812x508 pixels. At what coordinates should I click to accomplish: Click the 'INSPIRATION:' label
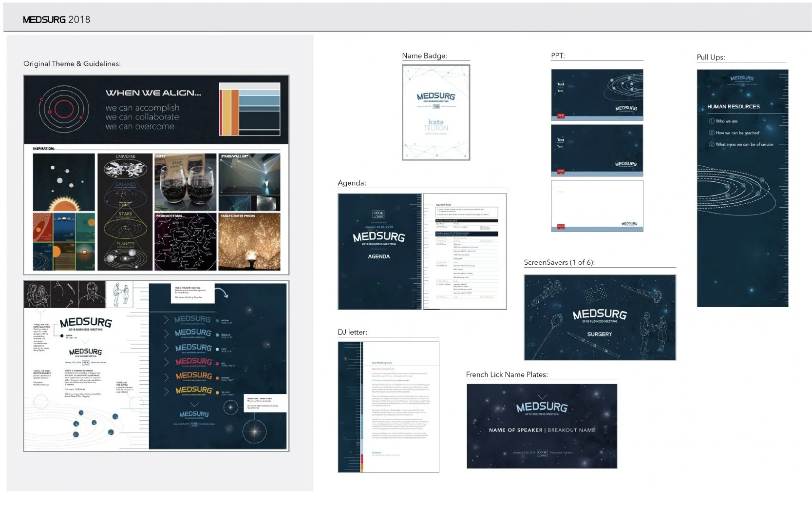(44, 148)
